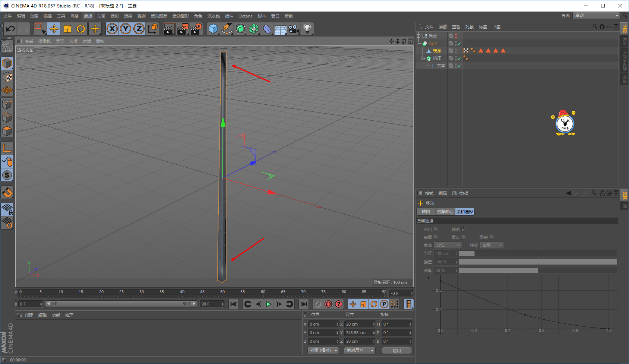Open the spline Pen tool

(x=227, y=29)
